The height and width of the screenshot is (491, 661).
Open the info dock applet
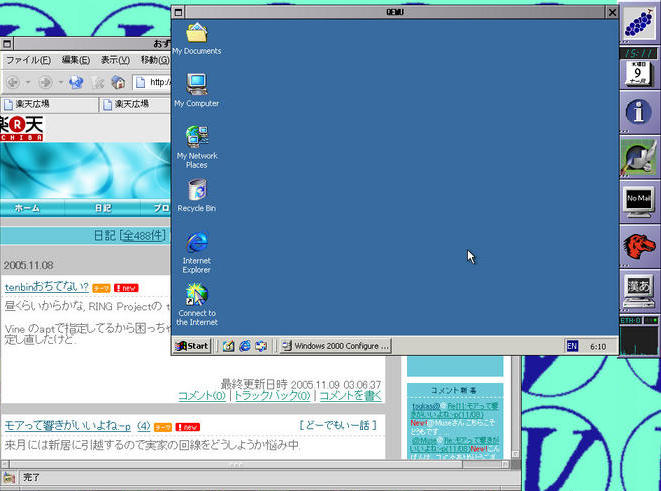pos(638,110)
